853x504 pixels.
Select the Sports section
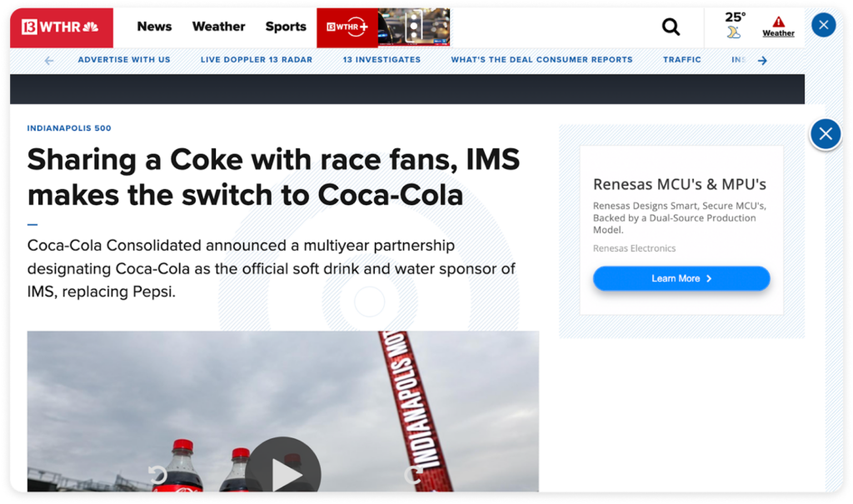pyautogui.click(x=286, y=27)
